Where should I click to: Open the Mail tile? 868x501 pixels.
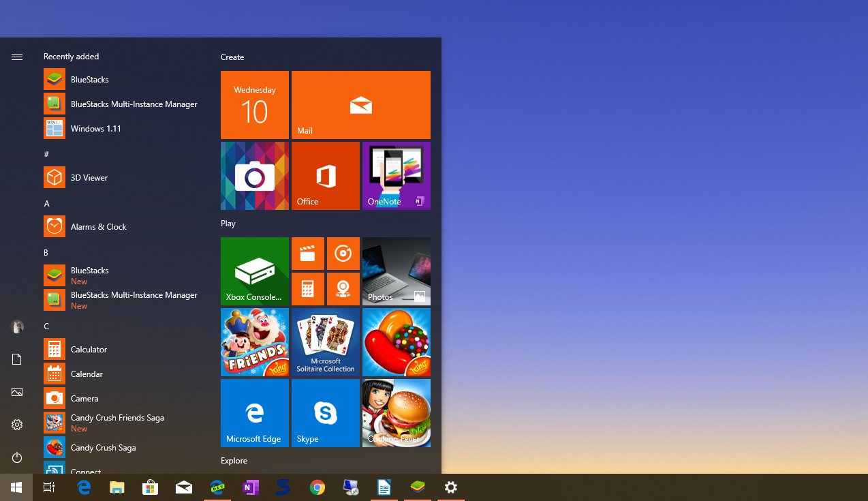(x=361, y=105)
